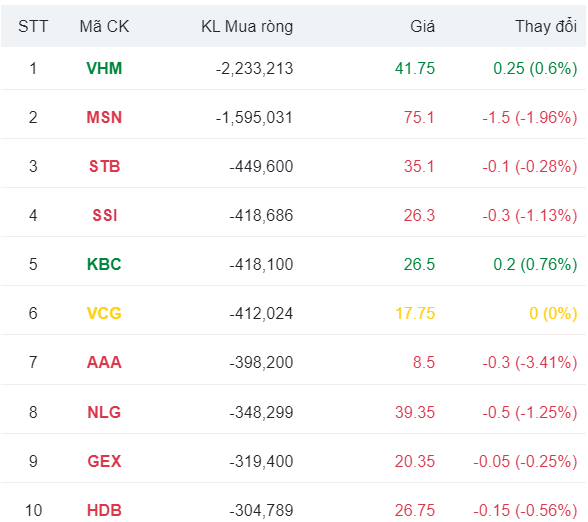The height and width of the screenshot is (522, 588).
Task: Select the net volume -418,100 cell
Action: click(x=261, y=265)
